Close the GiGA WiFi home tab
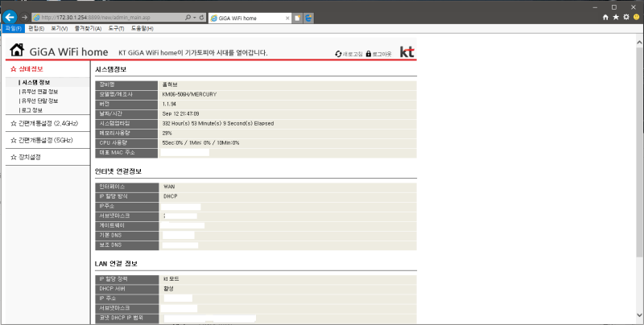 pos(287,18)
